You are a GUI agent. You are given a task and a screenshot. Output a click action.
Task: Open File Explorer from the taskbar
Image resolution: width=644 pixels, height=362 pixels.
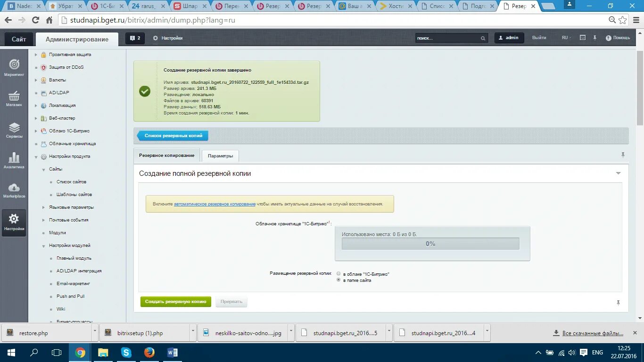click(103, 352)
